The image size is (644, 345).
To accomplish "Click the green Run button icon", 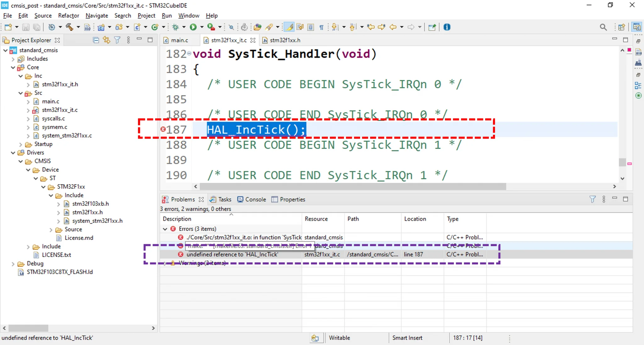I will [193, 27].
